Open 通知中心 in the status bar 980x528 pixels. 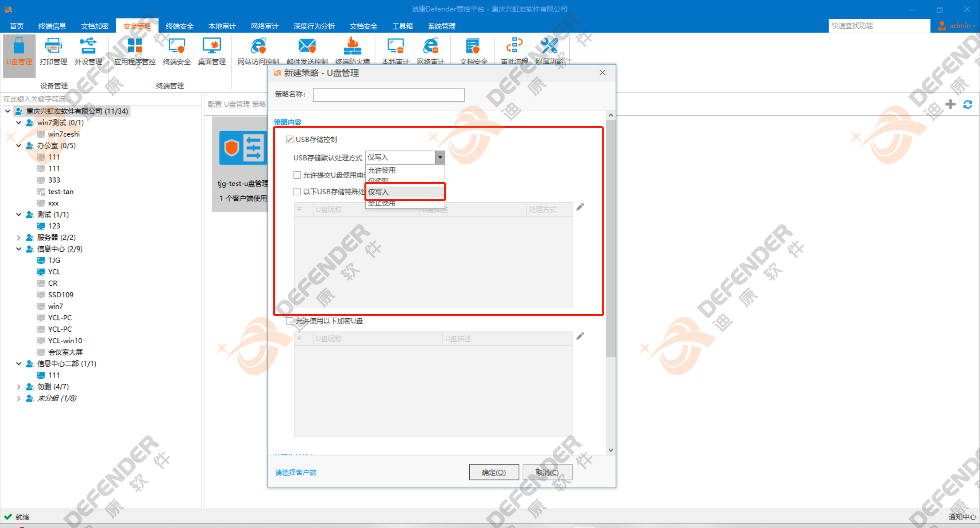click(x=962, y=517)
